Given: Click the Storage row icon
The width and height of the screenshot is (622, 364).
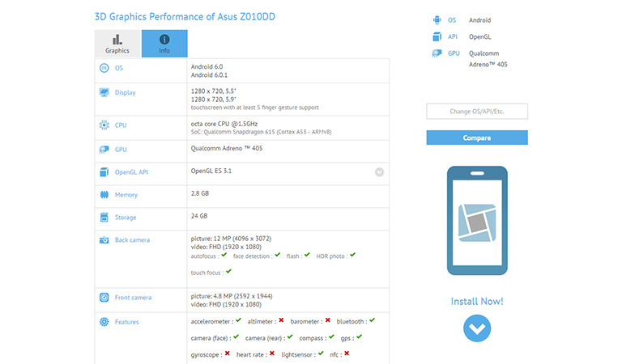Looking at the screenshot, I should (x=104, y=217).
